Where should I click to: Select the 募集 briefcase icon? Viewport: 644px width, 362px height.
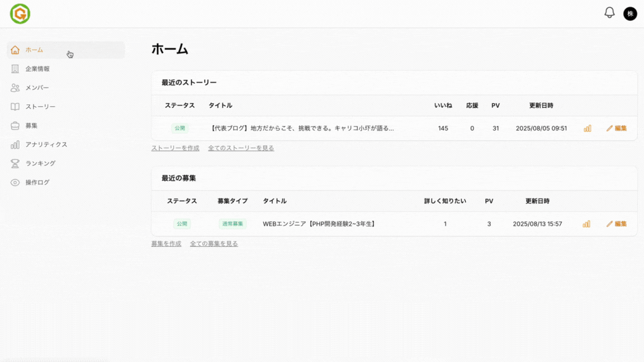tap(15, 126)
